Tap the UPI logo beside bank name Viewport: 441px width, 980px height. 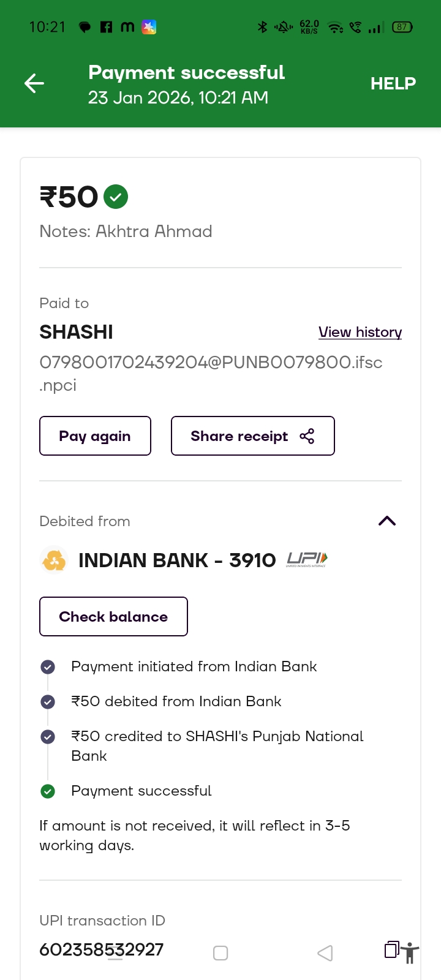pos(307,559)
